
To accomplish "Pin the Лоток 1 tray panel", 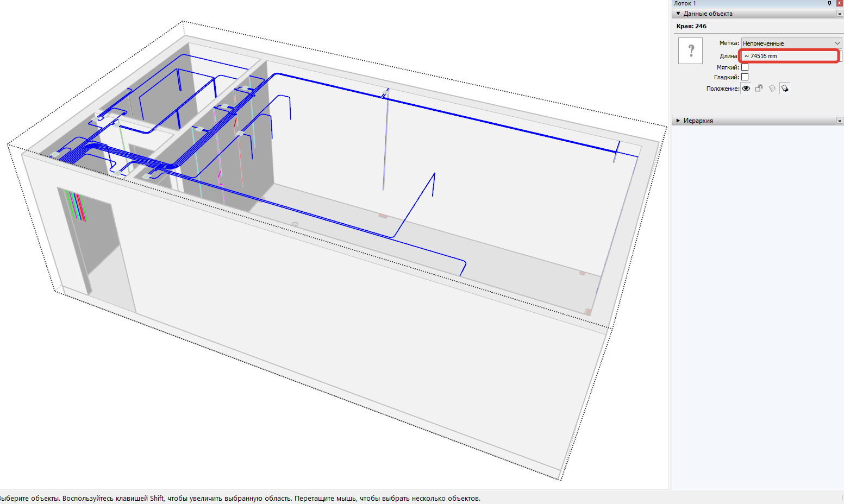I will [x=829, y=3].
